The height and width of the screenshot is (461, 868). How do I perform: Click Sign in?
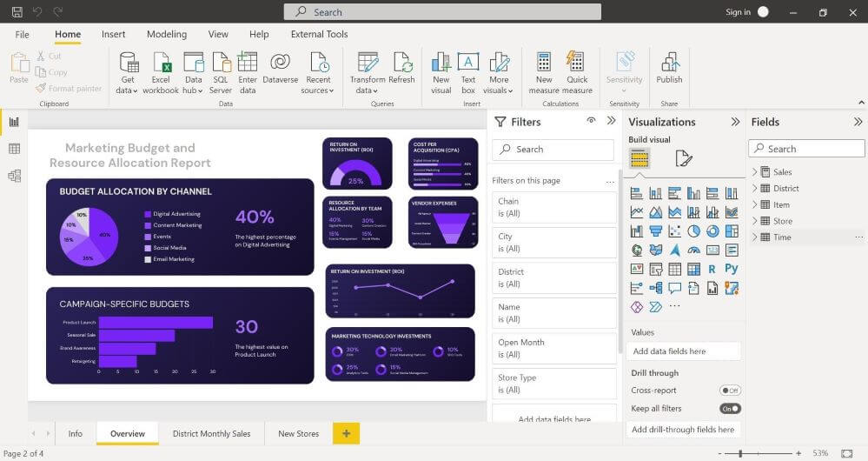point(738,12)
